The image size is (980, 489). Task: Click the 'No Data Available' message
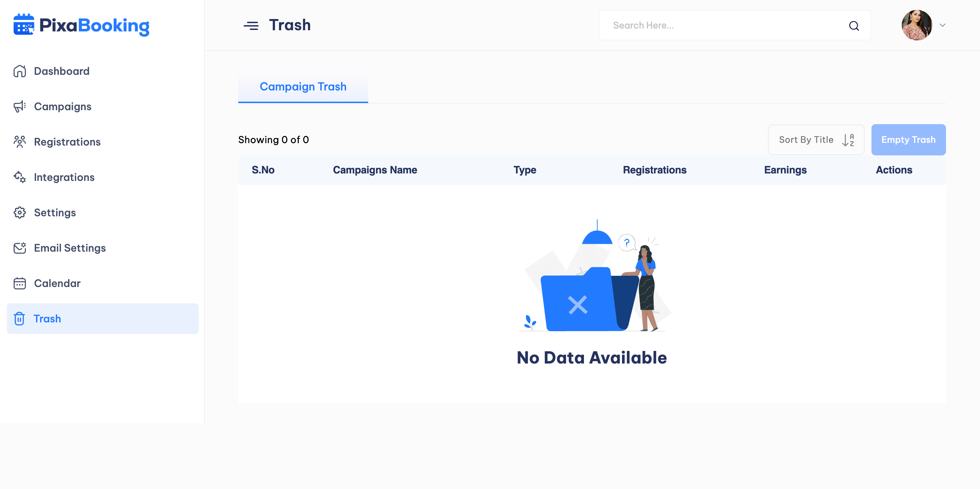coord(592,357)
